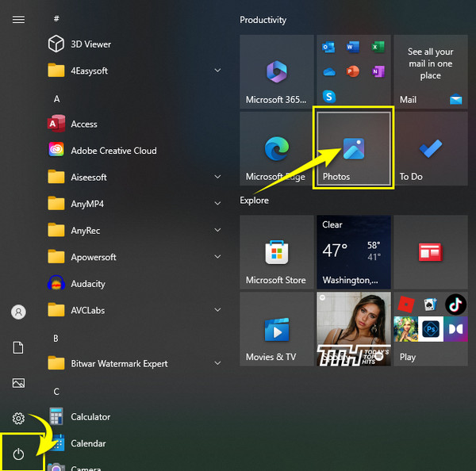Click the Microsoft 365 tile
This screenshot has height=471, width=476.
pyautogui.click(x=277, y=71)
